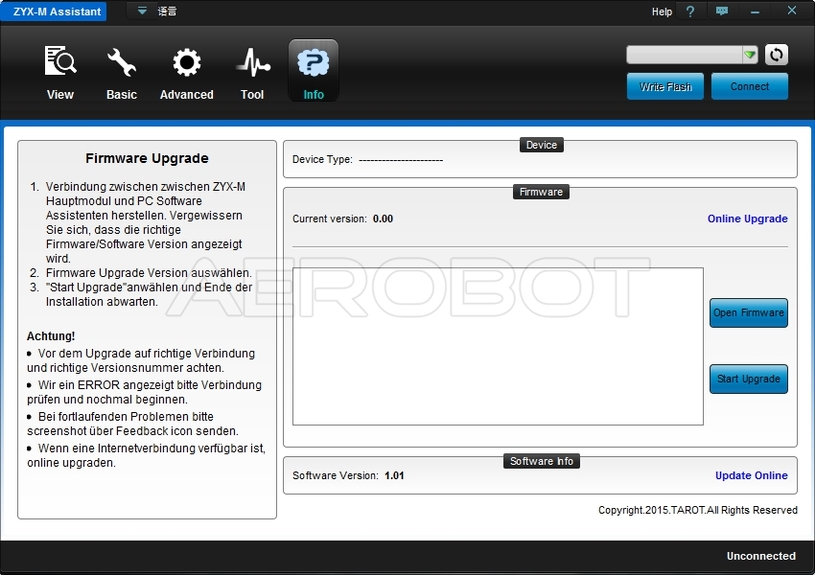The width and height of the screenshot is (815, 575).
Task: Click the Help question mark icon
Action: tap(690, 12)
